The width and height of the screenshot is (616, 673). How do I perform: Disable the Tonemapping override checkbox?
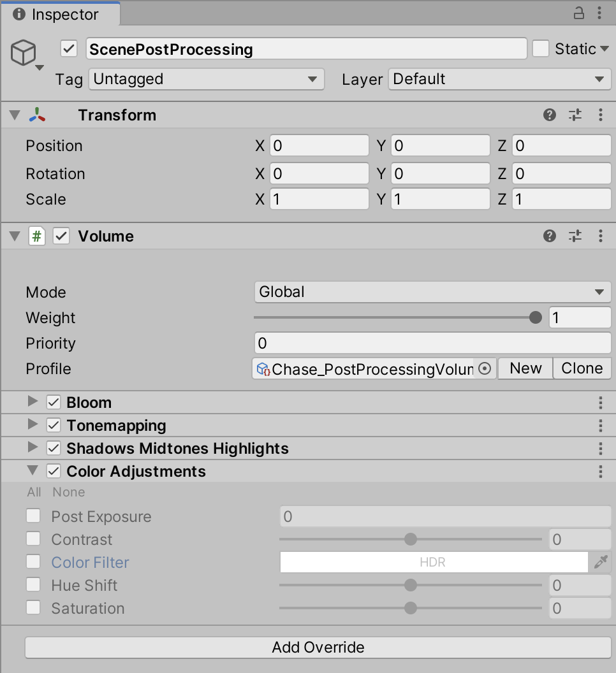(54, 426)
